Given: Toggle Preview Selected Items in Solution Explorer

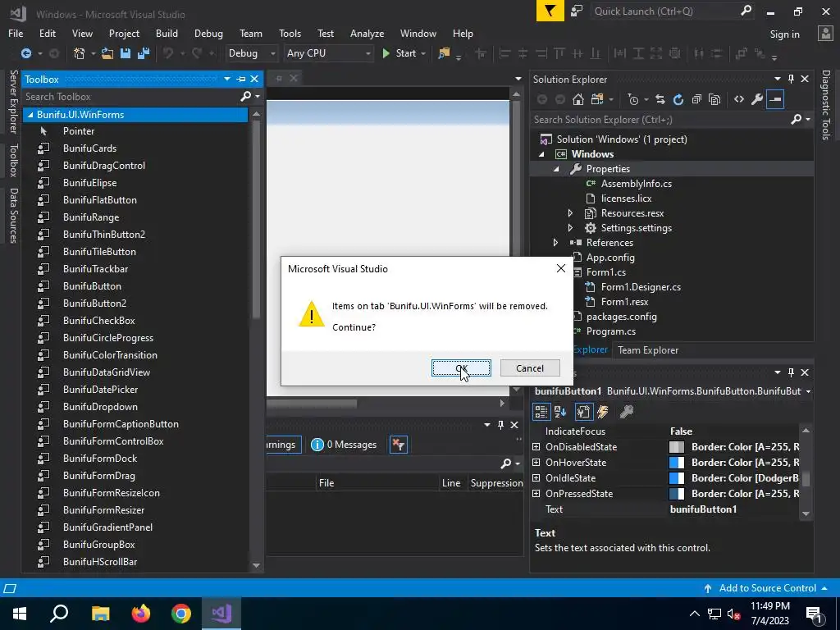Looking at the screenshot, I should click(775, 99).
